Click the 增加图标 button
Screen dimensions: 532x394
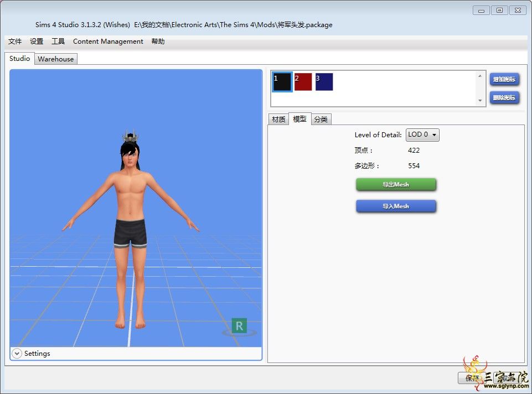(x=504, y=79)
